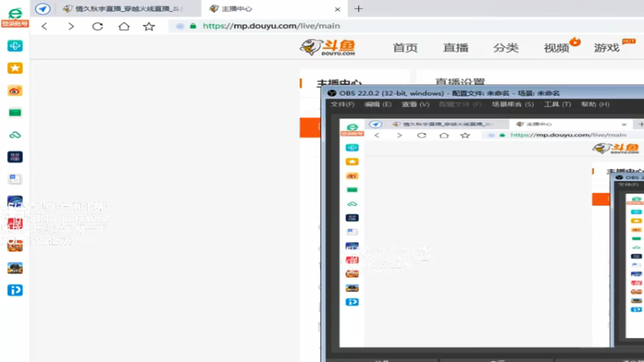This screenshot has height=362, width=644.
Task: Open the OBS 场景集合(S) menu
Action: point(513,105)
